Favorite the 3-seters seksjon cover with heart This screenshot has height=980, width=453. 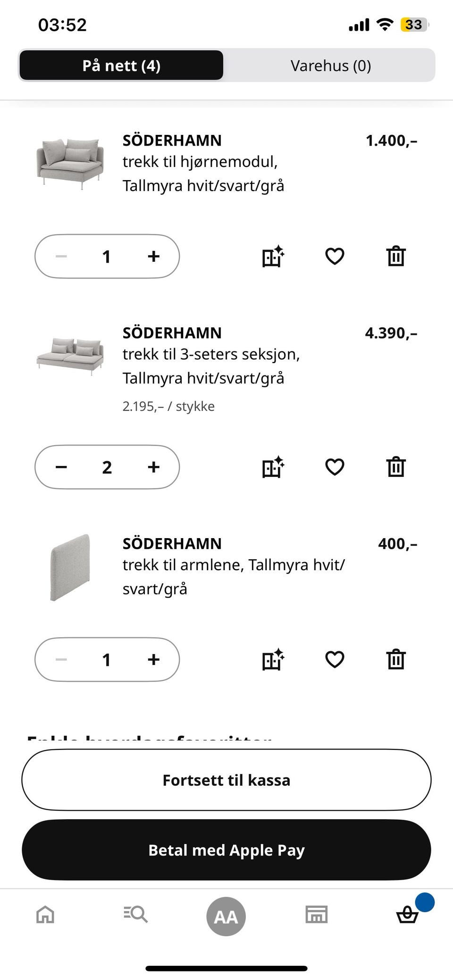[335, 467]
